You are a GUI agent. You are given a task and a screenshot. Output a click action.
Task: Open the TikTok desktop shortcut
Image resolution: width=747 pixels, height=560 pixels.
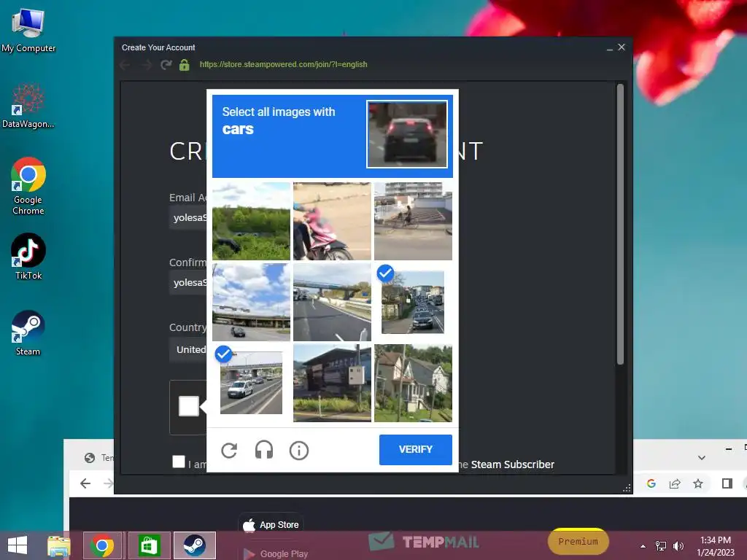(28, 257)
